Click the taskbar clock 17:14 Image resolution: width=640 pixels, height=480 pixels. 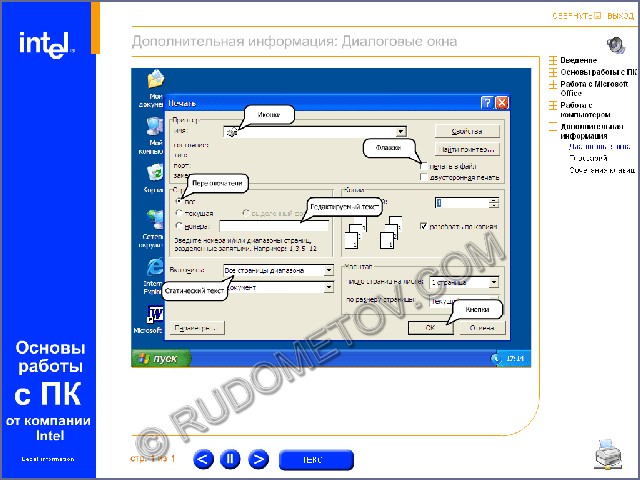pos(515,359)
